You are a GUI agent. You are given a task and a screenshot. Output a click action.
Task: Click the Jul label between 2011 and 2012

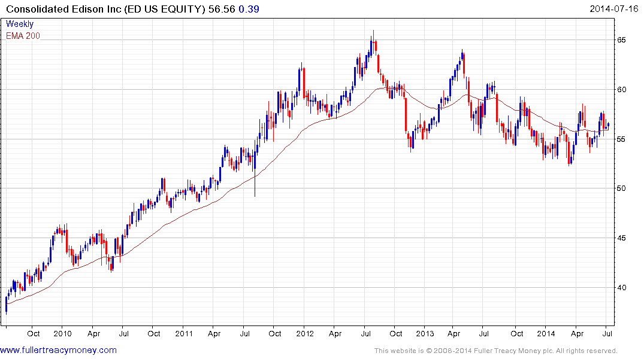(244, 333)
